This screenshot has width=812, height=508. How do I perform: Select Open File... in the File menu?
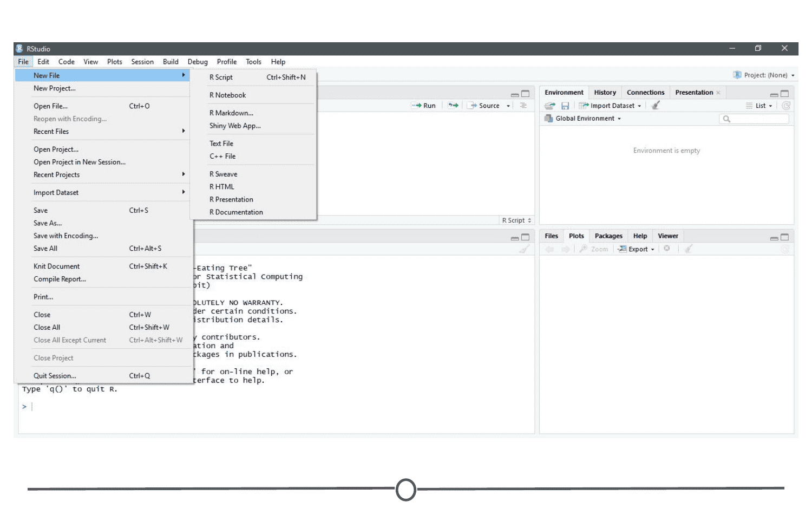102,106
